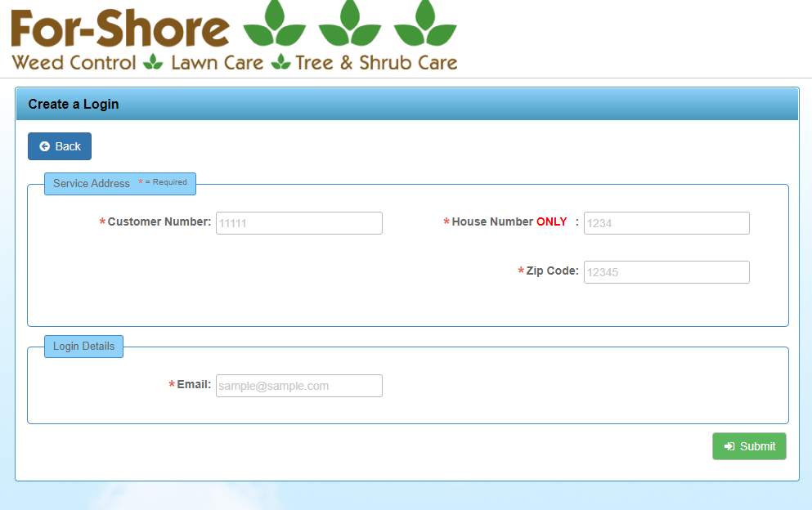Select the Service Address tab
This screenshot has width=812, height=510.
click(x=91, y=183)
